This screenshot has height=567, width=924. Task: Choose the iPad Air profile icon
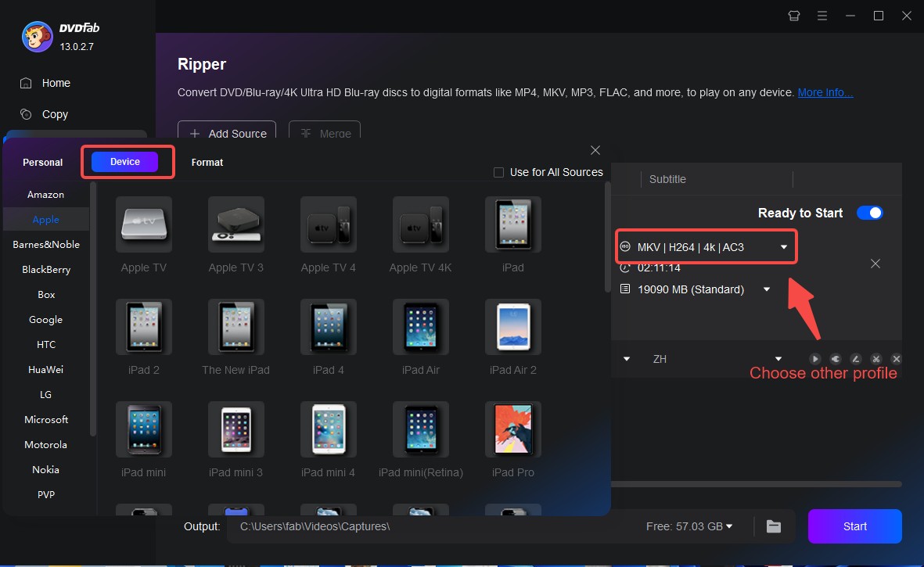(x=421, y=327)
